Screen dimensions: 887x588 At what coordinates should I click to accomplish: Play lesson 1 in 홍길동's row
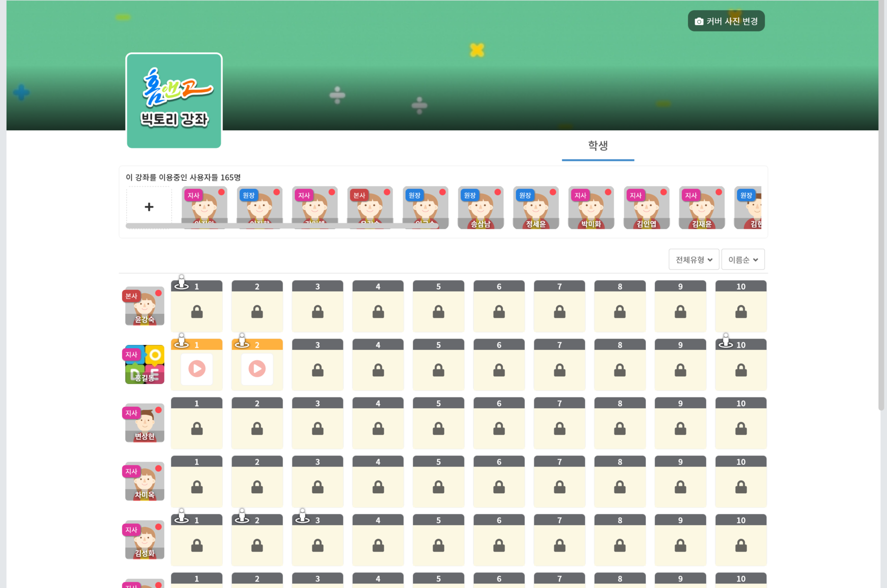[x=197, y=369]
